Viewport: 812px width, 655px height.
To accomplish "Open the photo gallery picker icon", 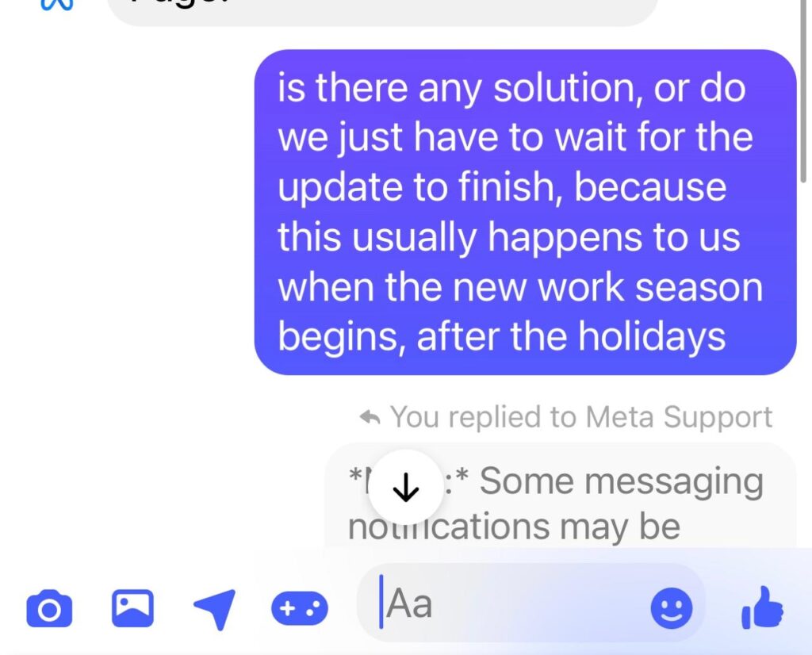I will click(x=132, y=608).
